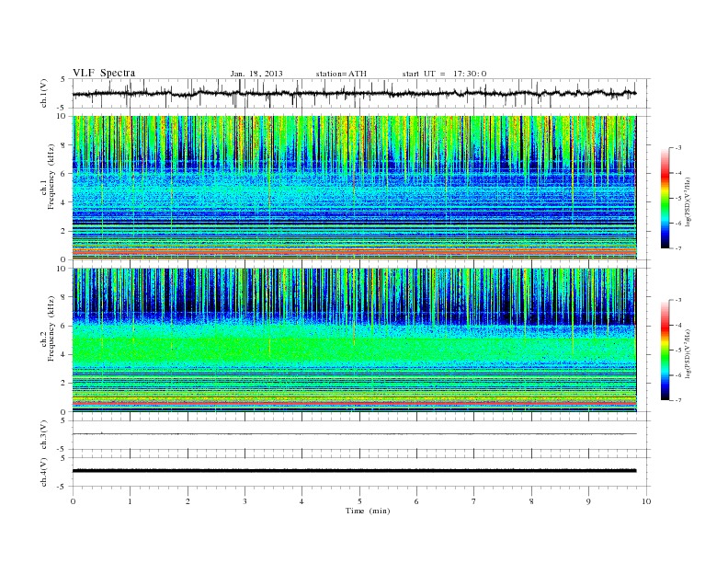This screenshot has width=728, height=563.
Task: Click the ch.1 spectrogram plot area
Action: point(355,188)
